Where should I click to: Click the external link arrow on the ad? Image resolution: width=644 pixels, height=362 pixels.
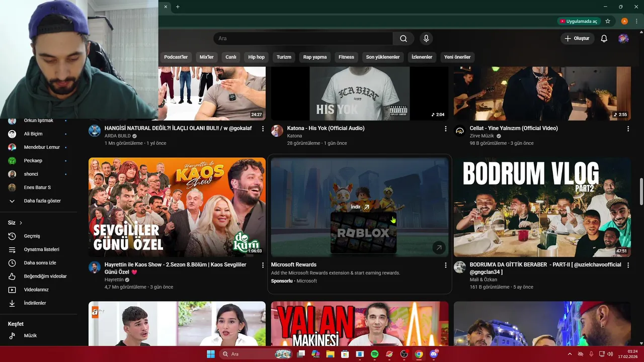[439, 247]
